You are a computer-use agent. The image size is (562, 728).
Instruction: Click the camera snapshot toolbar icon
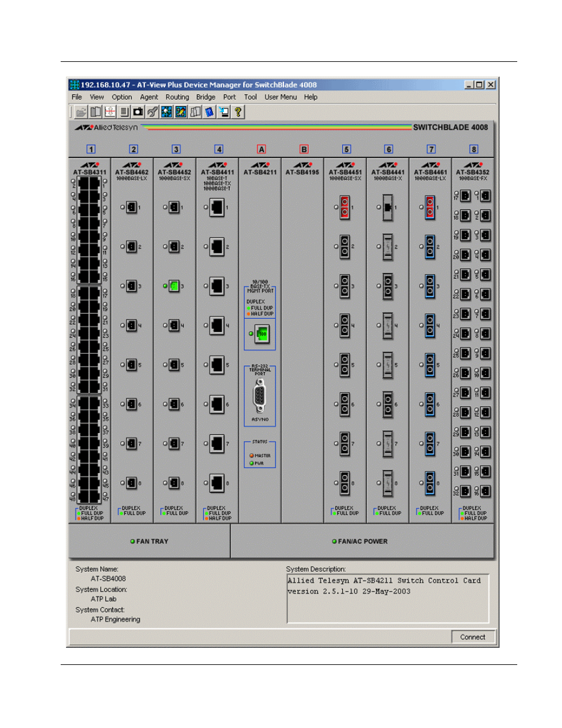pyautogui.click(x=138, y=111)
